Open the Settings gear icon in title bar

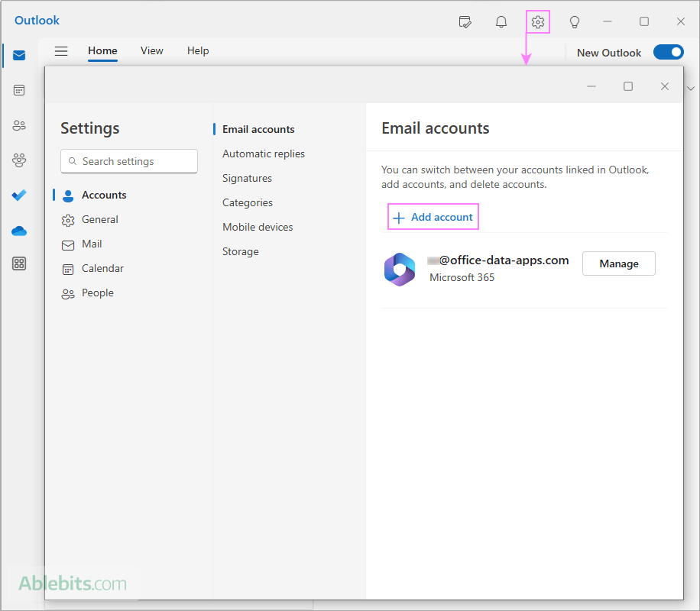click(538, 21)
